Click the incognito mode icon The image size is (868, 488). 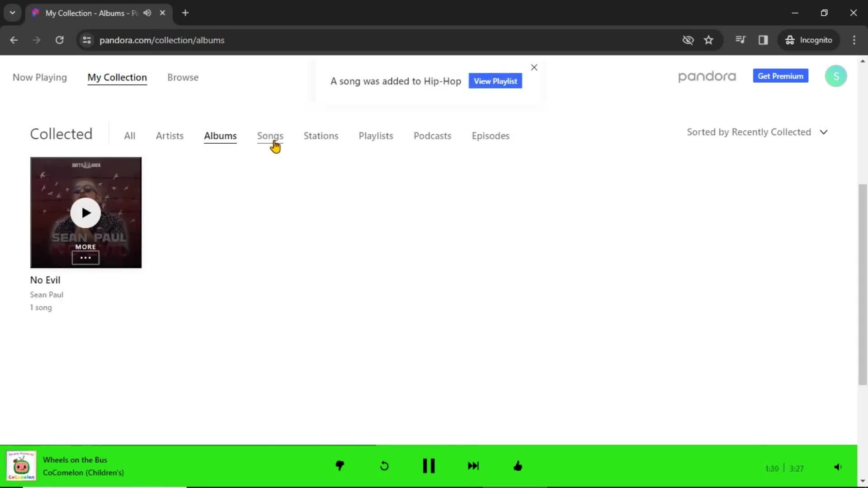(x=809, y=40)
